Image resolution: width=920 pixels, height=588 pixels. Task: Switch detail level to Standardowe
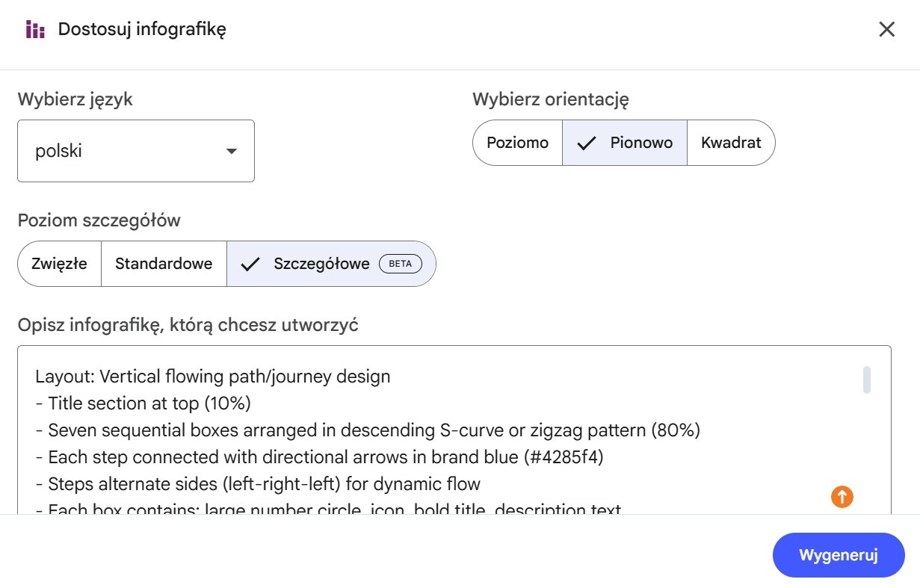coord(164,264)
